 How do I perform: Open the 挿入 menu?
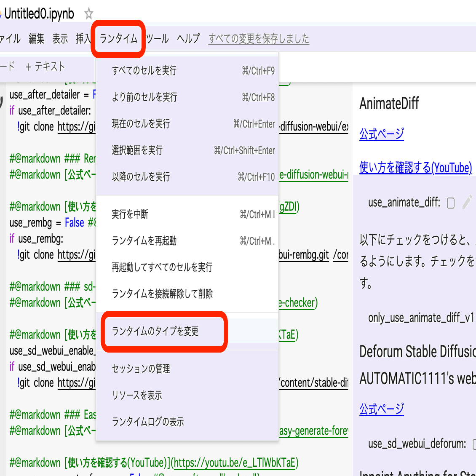pos(83,39)
